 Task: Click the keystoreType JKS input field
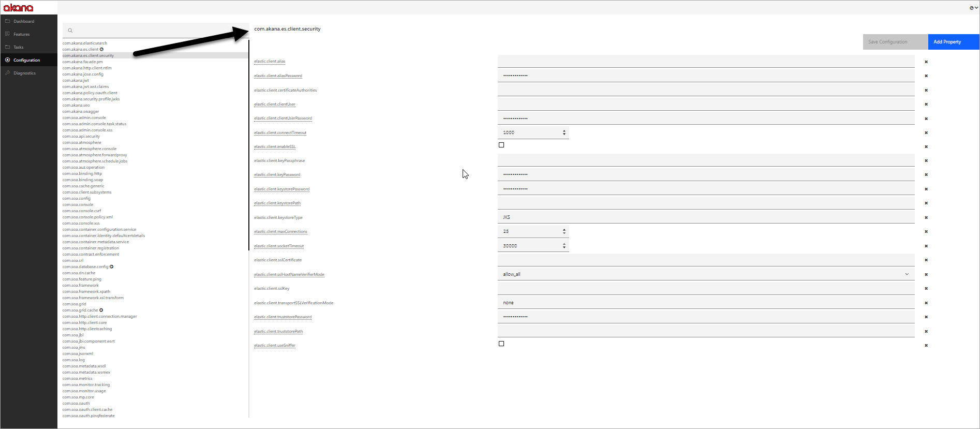point(706,217)
